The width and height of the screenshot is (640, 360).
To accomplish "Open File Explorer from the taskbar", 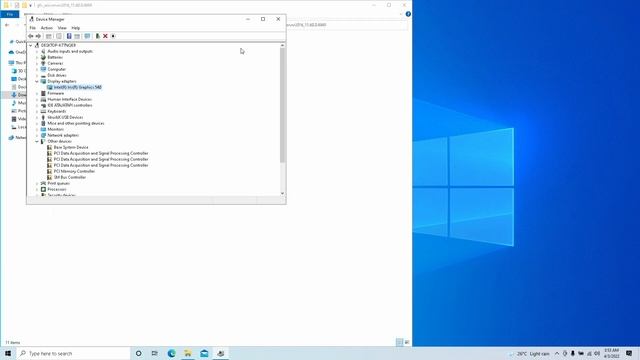I will pyautogui.click(x=188, y=353).
